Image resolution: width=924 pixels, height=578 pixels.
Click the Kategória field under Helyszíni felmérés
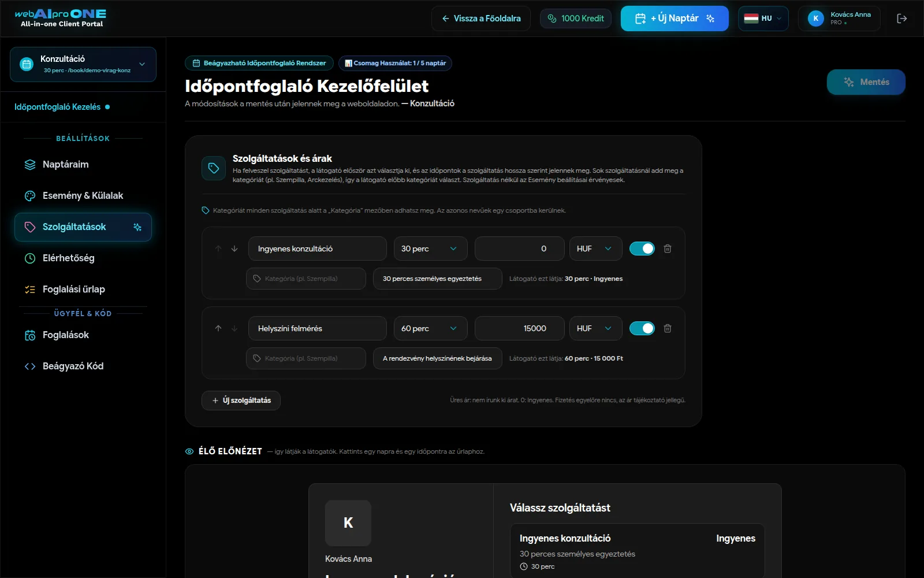[306, 358]
